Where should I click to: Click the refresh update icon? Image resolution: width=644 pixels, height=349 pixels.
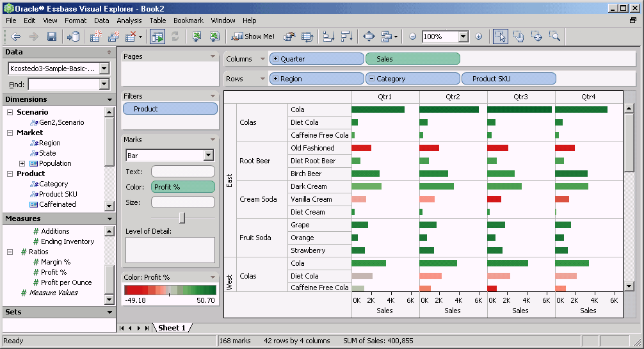point(175,37)
